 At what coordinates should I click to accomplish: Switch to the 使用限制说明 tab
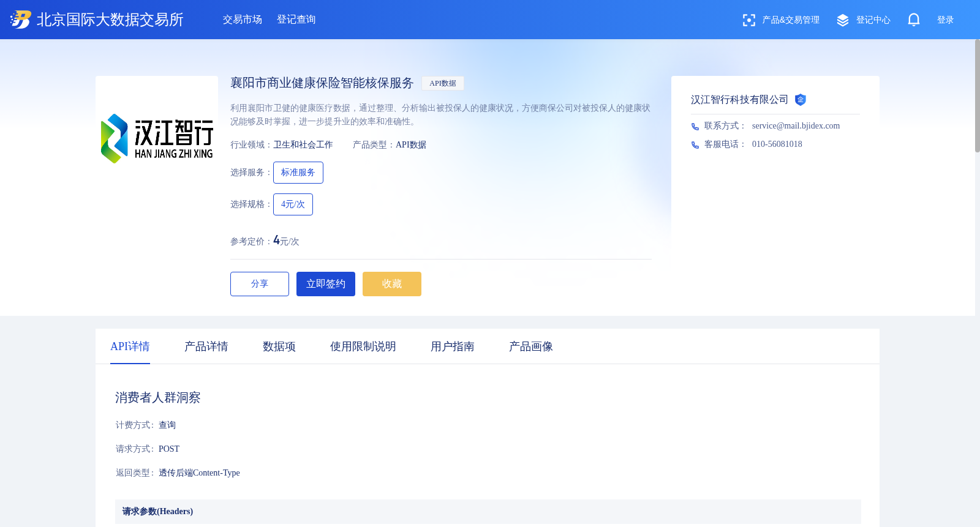pos(363,346)
